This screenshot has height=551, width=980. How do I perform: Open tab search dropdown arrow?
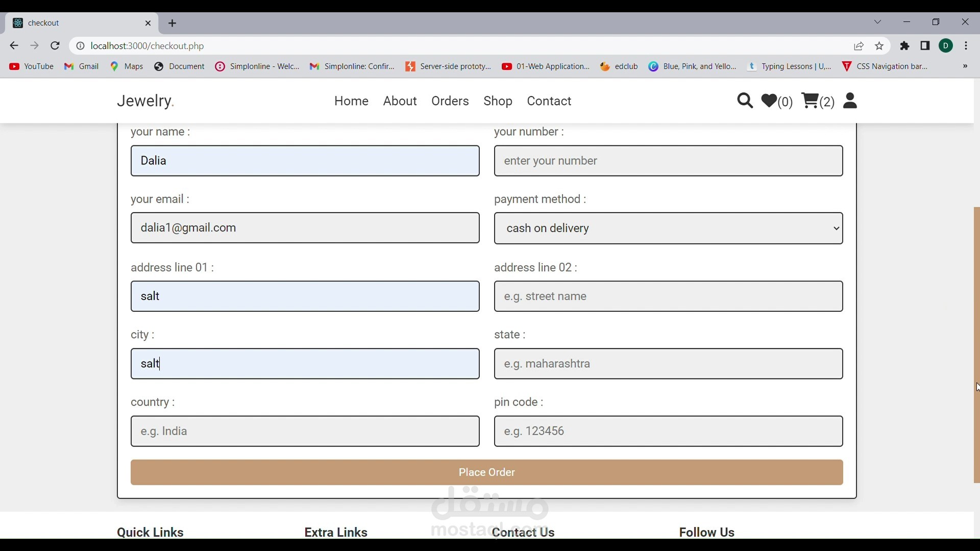point(878,22)
